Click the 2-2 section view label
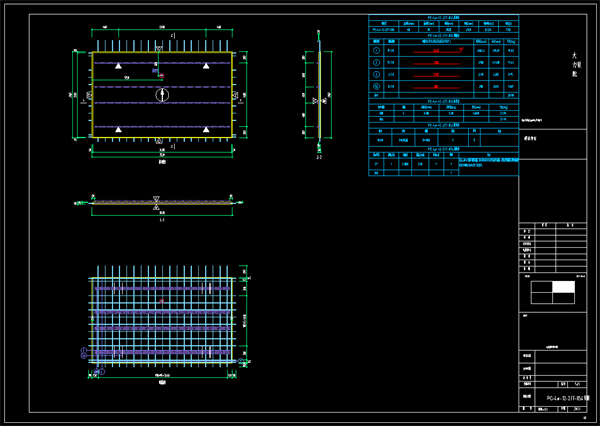 click(x=319, y=157)
